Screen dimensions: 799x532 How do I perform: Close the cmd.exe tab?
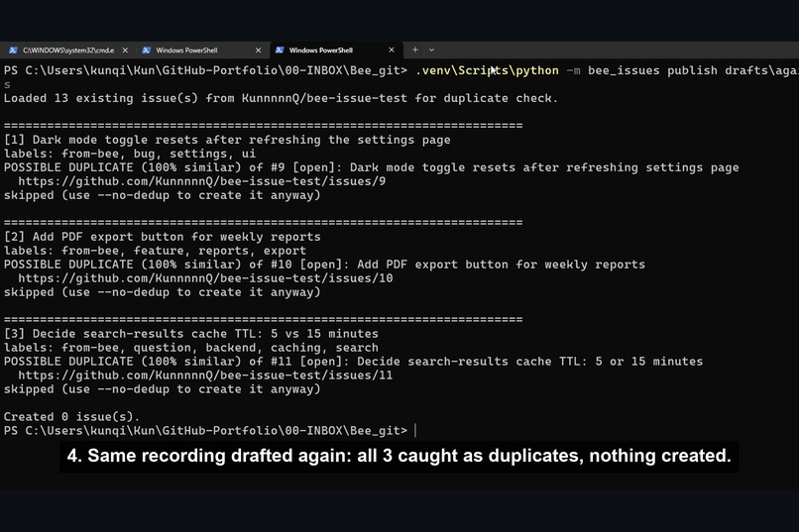click(125, 50)
